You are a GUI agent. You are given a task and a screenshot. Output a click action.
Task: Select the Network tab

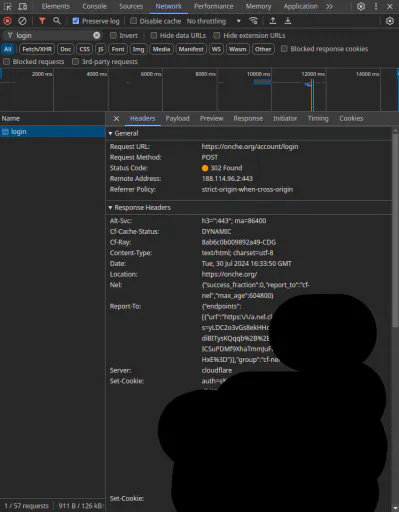168,6
